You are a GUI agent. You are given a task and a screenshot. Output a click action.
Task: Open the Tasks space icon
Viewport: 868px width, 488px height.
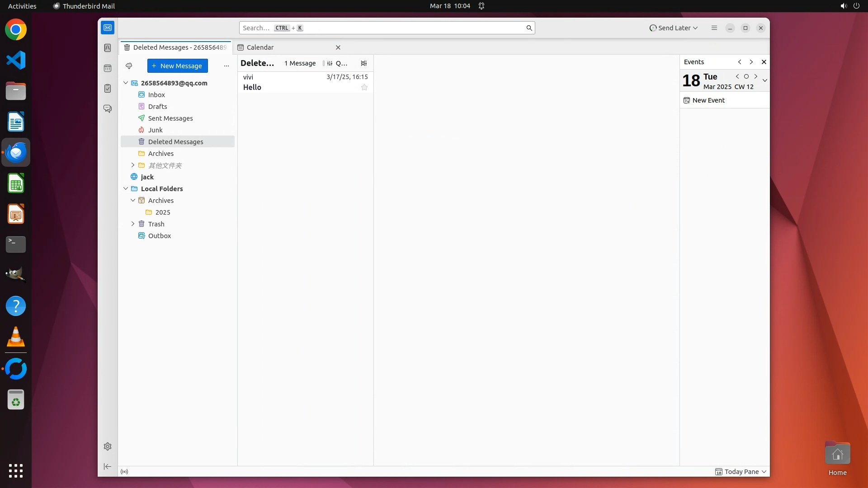click(108, 89)
